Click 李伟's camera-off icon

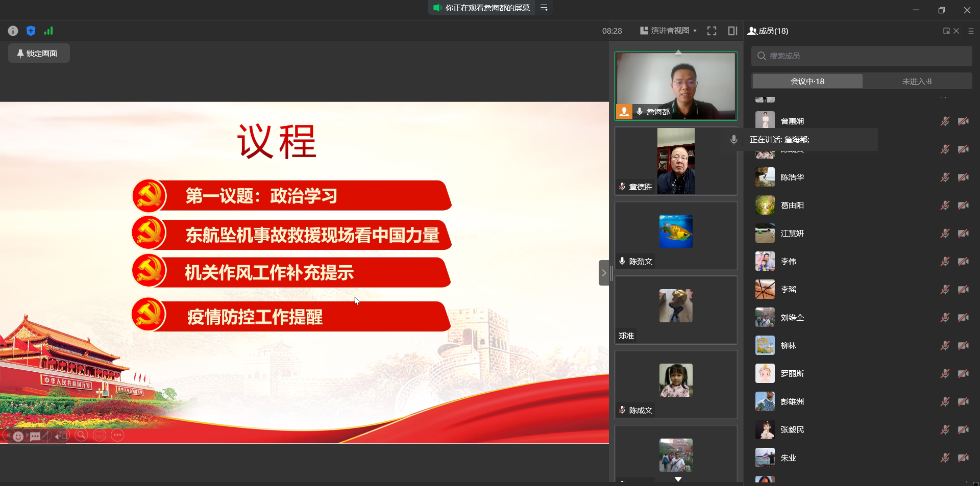click(x=963, y=262)
